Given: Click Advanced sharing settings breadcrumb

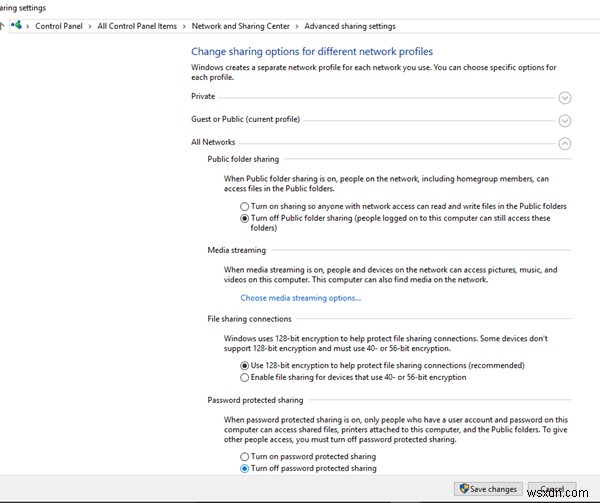Looking at the screenshot, I should pos(350,26).
